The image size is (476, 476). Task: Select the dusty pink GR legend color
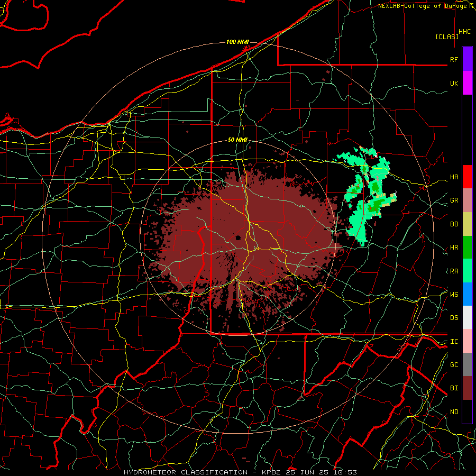point(467,200)
